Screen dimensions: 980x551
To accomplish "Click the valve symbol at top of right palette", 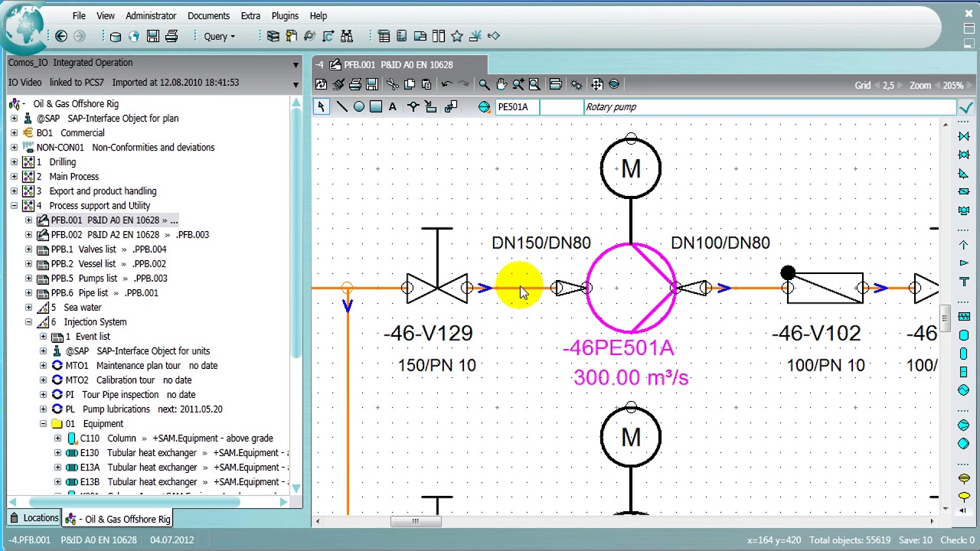I will click(964, 136).
